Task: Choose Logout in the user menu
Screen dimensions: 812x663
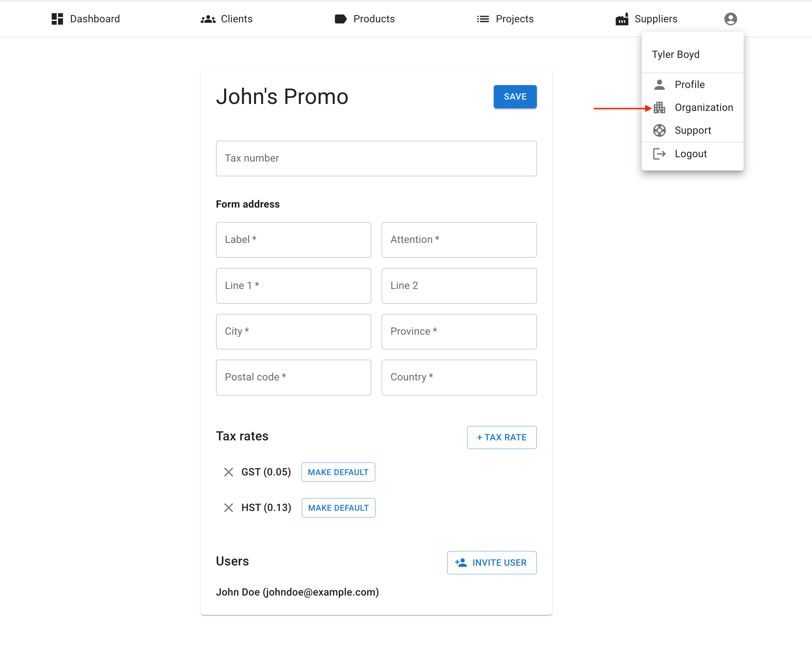Action: [x=690, y=153]
